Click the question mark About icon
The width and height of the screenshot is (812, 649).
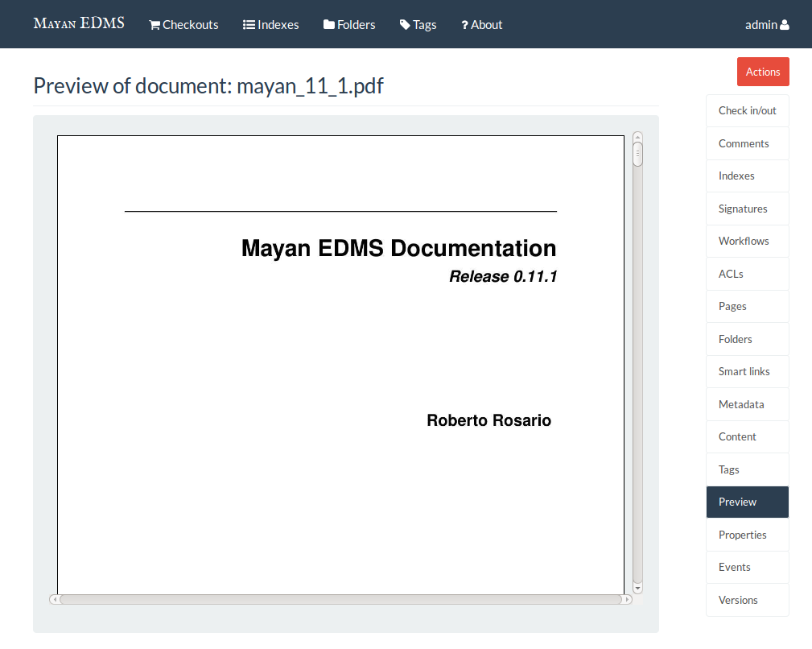click(464, 25)
